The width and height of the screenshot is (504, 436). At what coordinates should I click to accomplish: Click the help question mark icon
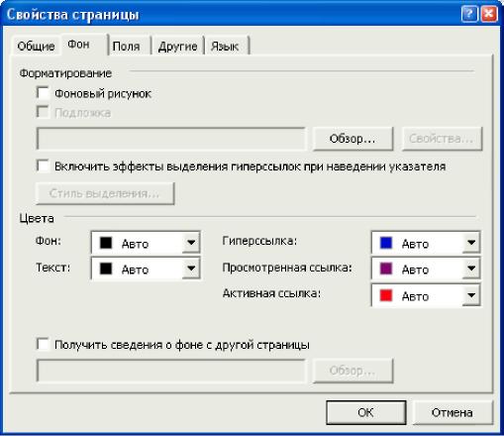tap(469, 14)
